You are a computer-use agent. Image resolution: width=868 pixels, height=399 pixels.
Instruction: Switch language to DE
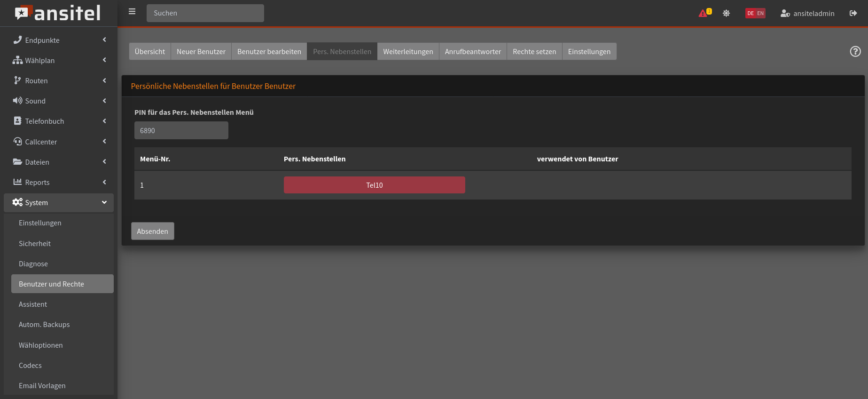coord(751,13)
